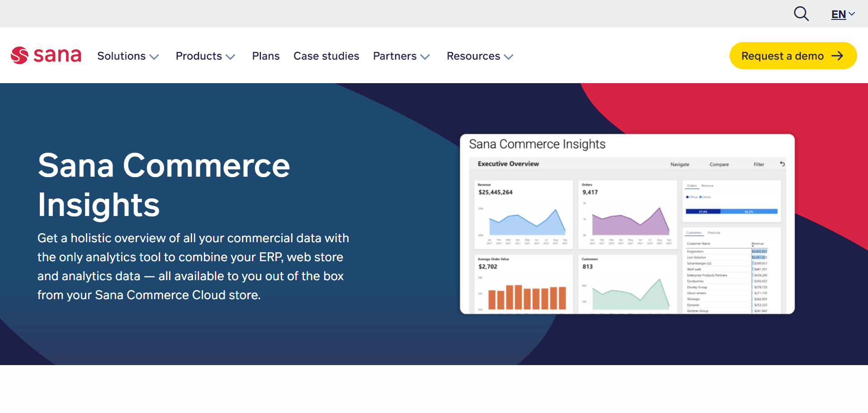This screenshot has height=413, width=868.
Task: Switch to the Products tab in Customers panel
Action: [714, 233]
